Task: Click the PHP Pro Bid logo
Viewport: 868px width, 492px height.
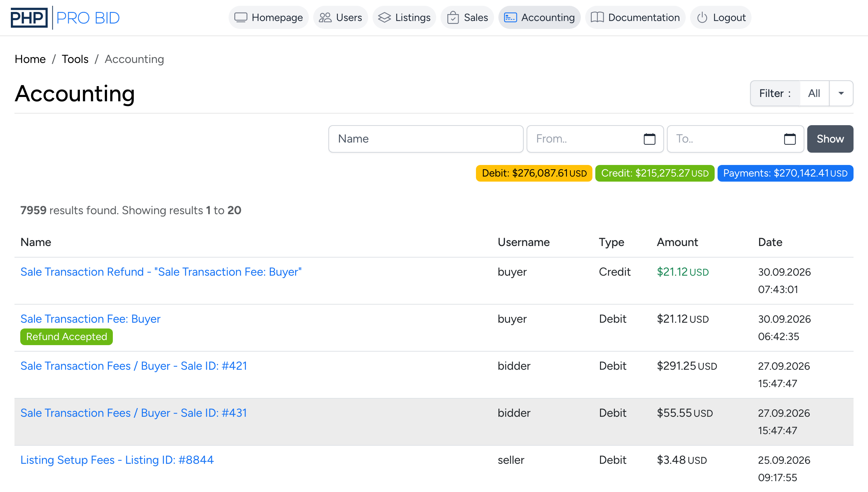Action: tap(65, 18)
